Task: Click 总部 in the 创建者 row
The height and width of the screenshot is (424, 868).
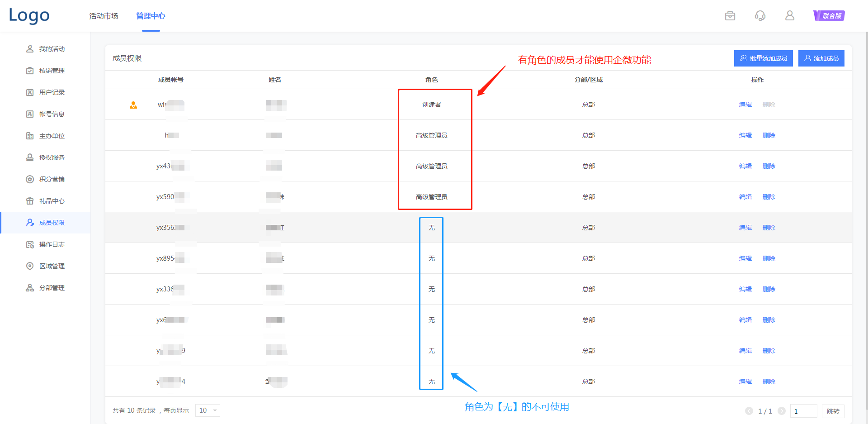Action: (589, 105)
